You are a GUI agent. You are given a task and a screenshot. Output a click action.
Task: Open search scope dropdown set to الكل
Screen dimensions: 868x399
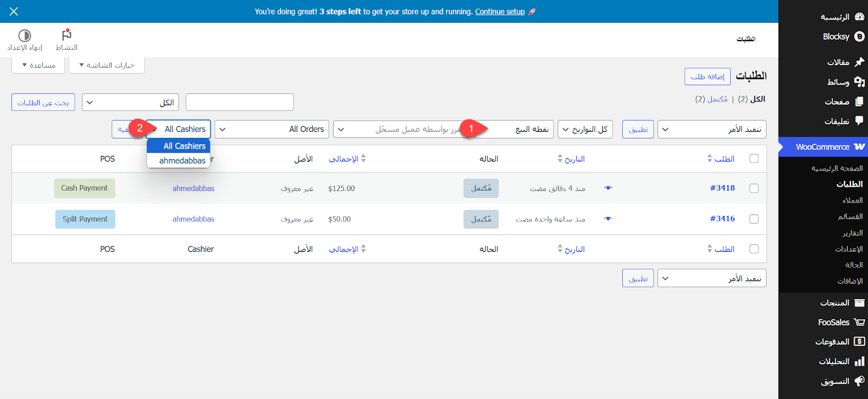point(130,102)
